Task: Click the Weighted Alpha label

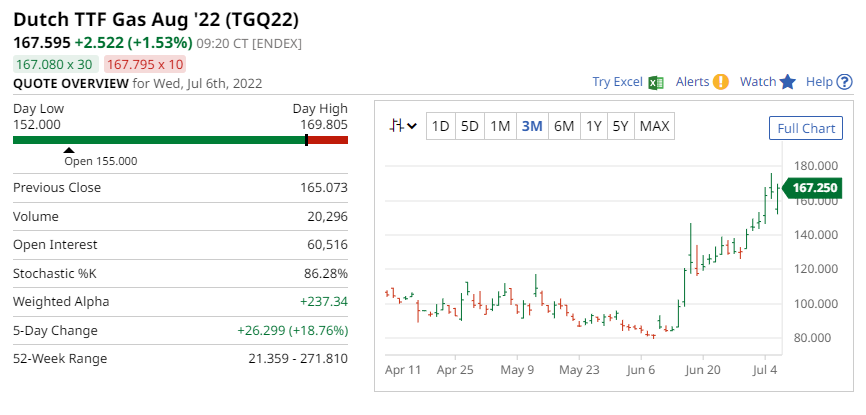Action: [x=61, y=302]
